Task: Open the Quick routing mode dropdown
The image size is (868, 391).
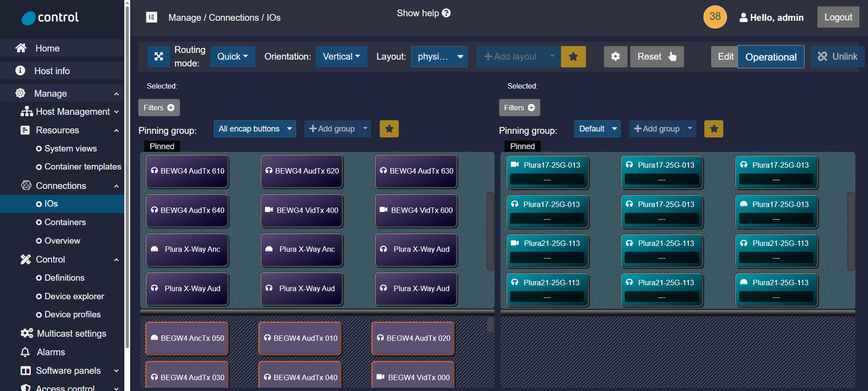Action: 232,57
